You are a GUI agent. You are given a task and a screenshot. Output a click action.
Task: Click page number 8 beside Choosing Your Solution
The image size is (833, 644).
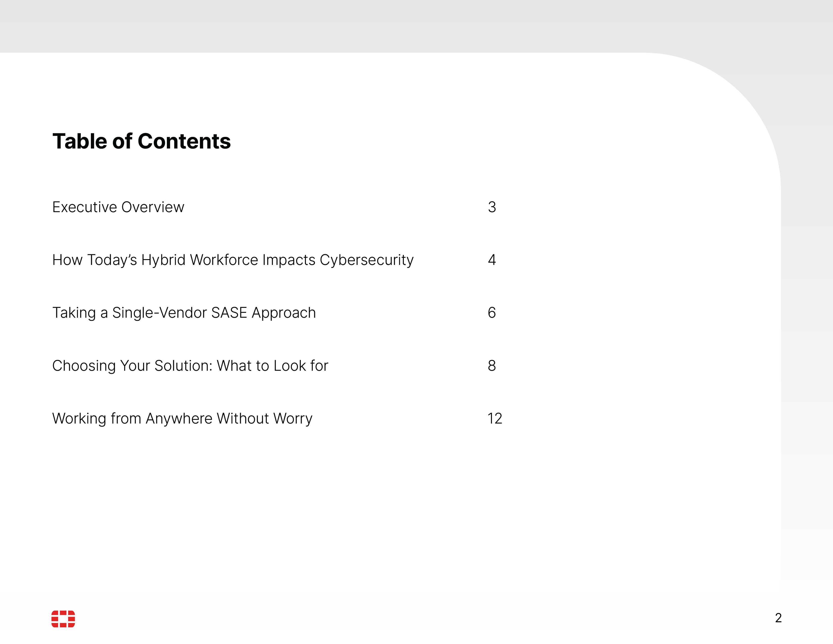click(x=492, y=365)
